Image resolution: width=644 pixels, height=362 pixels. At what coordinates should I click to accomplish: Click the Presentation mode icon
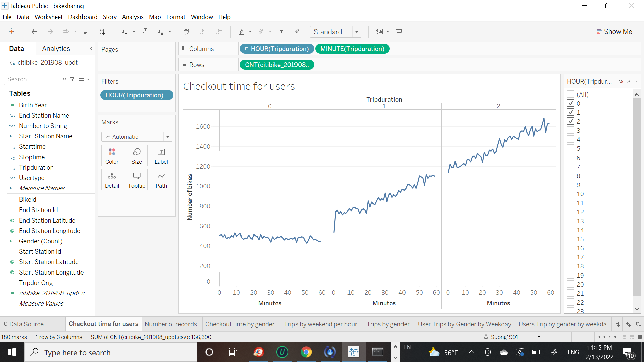[x=399, y=32]
